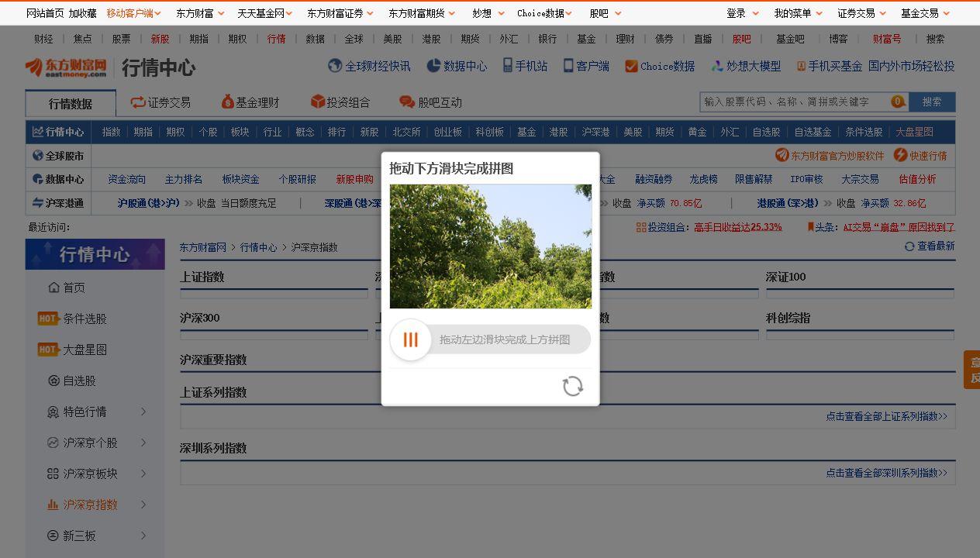This screenshot has width=980, height=558.
Task: Click 行情中心 breadcrumb link
Action: point(258,247)
